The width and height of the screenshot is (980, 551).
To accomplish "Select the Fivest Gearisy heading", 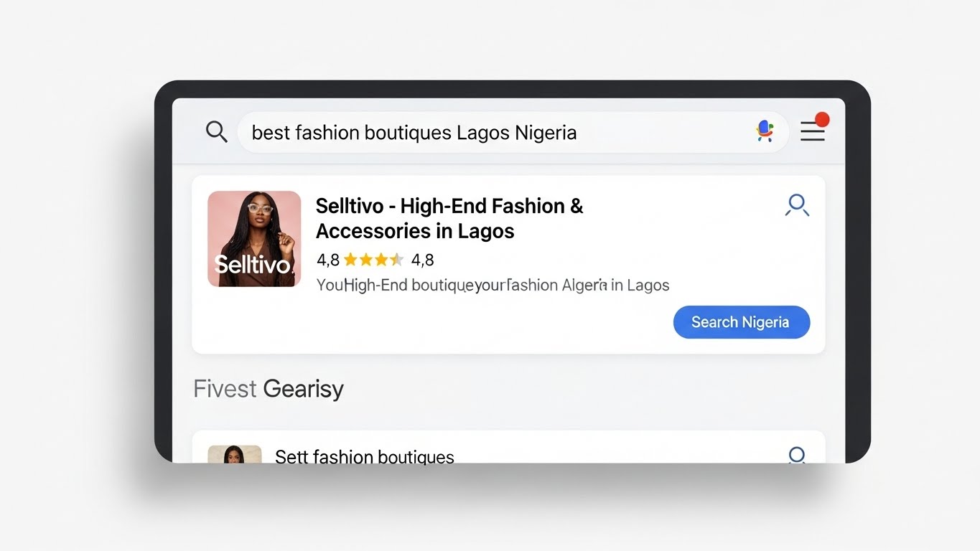I will click(x=269, y=389).
